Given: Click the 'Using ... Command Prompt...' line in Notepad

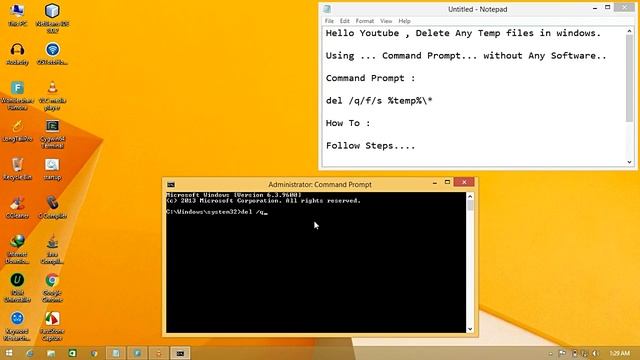Looking at the screenshot, I should click(x=466, y=56).
